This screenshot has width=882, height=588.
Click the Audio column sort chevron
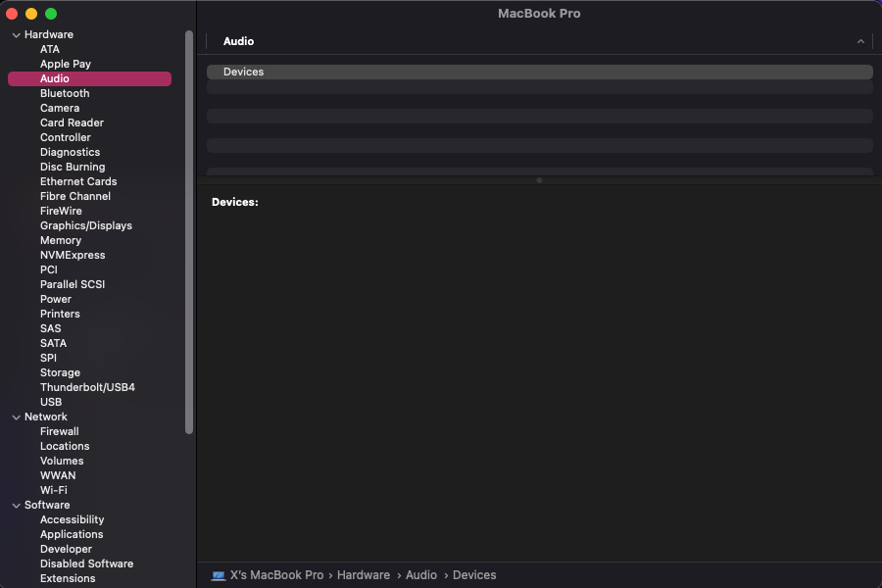pyautogui.click(x=860, y=41)
